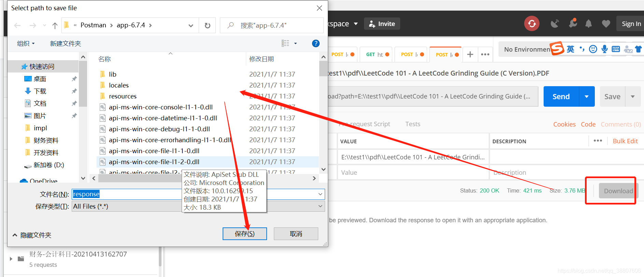Go up one folder level

click(x=55, y=25)
